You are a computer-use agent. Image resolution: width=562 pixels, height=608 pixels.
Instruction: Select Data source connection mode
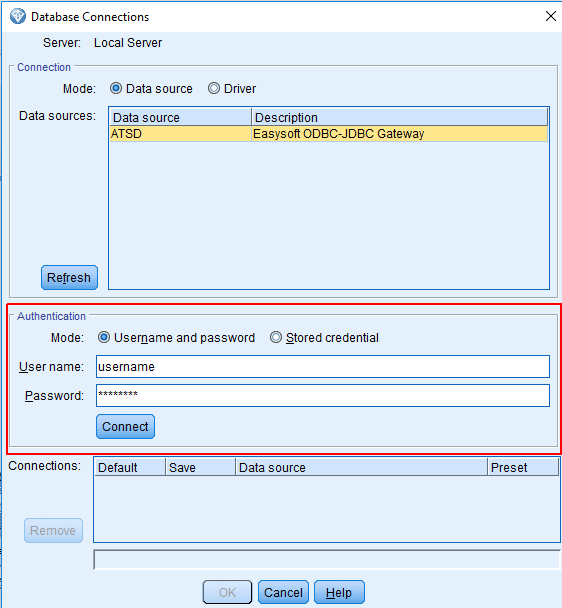116,88
